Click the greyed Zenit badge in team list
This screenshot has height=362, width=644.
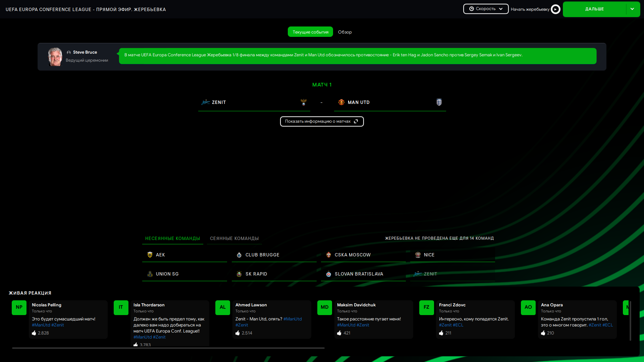pyautogui.click(x=418, y=274)
